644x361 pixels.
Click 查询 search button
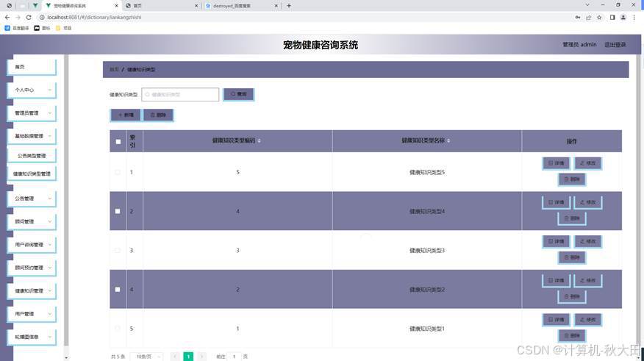coord(239,94)
